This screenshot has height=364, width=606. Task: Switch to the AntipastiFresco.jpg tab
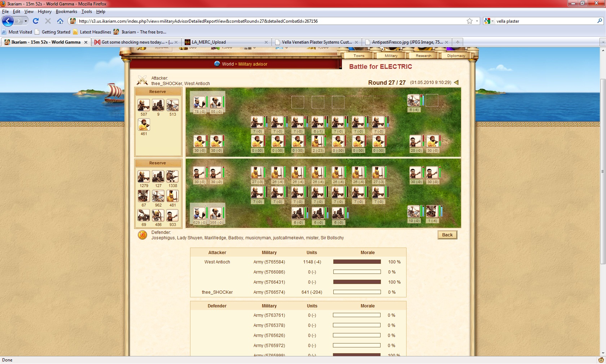point(407,42)
